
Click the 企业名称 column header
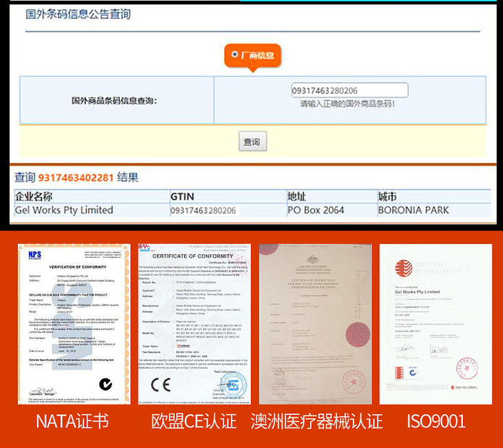click(34, 196)
